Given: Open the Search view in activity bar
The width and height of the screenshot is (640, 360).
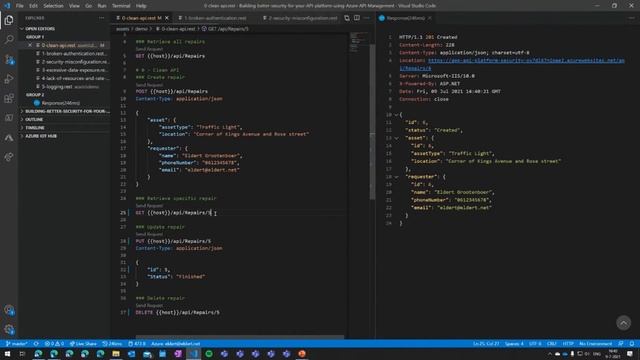Looking at the screenshot, I should [x=9, y=40].
